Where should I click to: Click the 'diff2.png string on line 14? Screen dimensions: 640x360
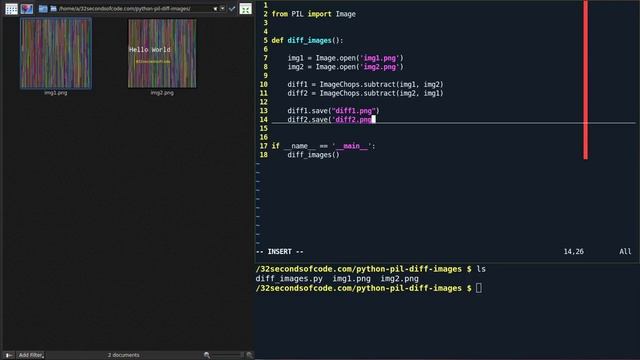coord(351,120)
